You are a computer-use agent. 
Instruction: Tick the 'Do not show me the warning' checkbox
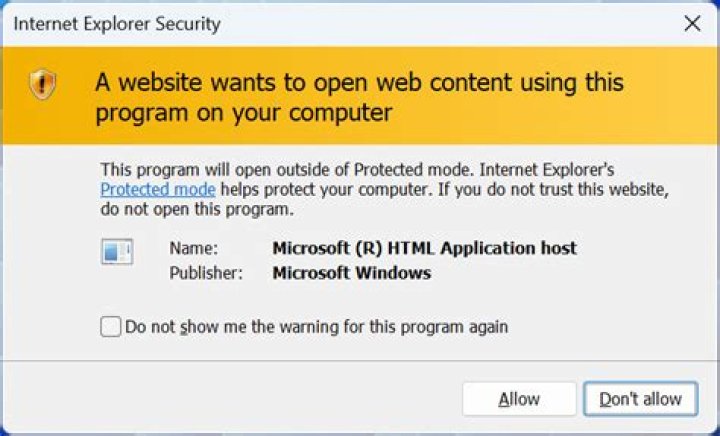pyautogui.click(x=111, y=327)
